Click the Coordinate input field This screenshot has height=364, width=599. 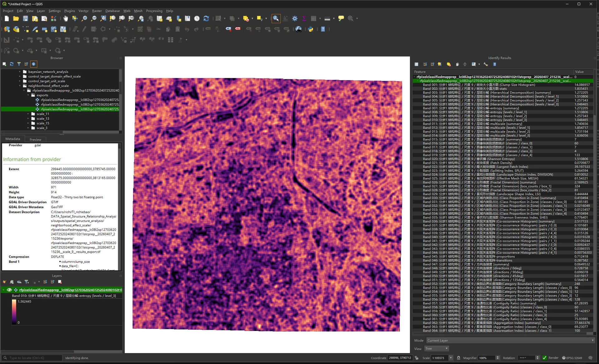(x=400, y=358)
